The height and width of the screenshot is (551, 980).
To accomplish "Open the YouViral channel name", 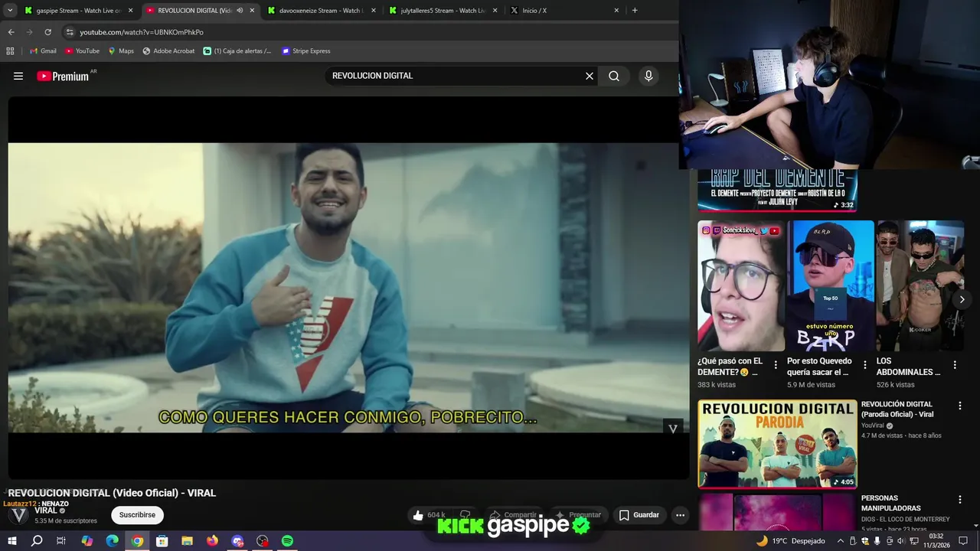I will (x=872, y=425).
